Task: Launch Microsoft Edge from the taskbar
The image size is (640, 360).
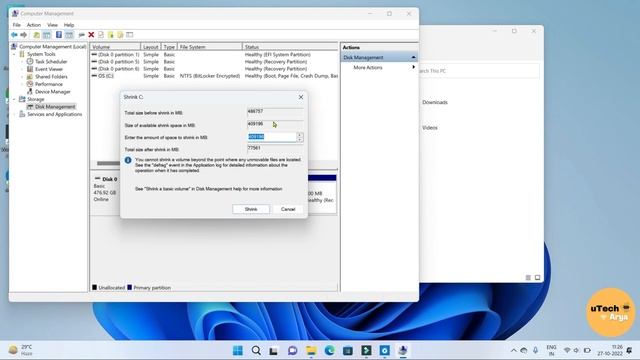Action: pos(329,350)
